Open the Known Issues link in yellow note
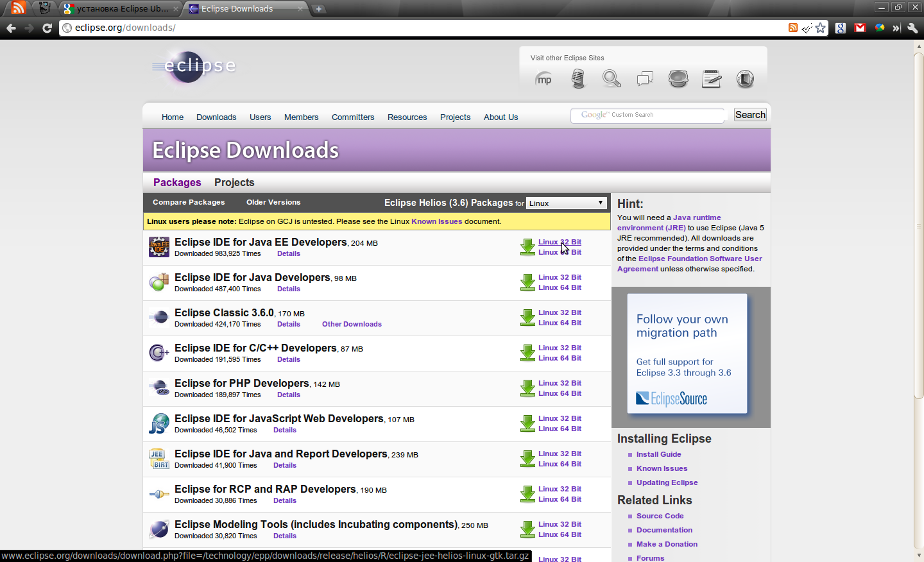 point(436,221)
